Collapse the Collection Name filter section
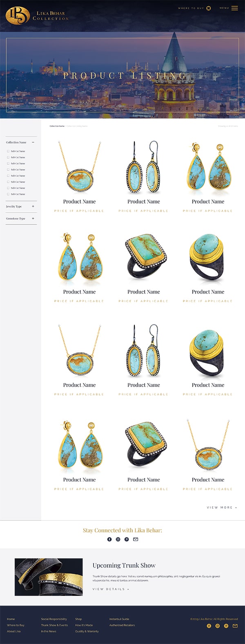This screenshot has height=644, width=245. (x=33, y=142)
